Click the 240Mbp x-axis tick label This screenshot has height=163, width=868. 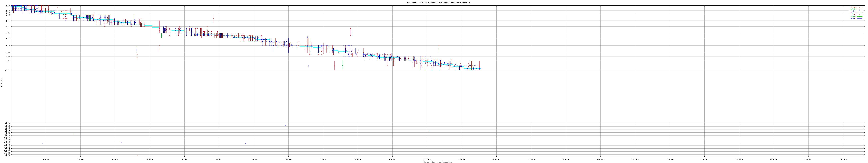coord(843,159)
